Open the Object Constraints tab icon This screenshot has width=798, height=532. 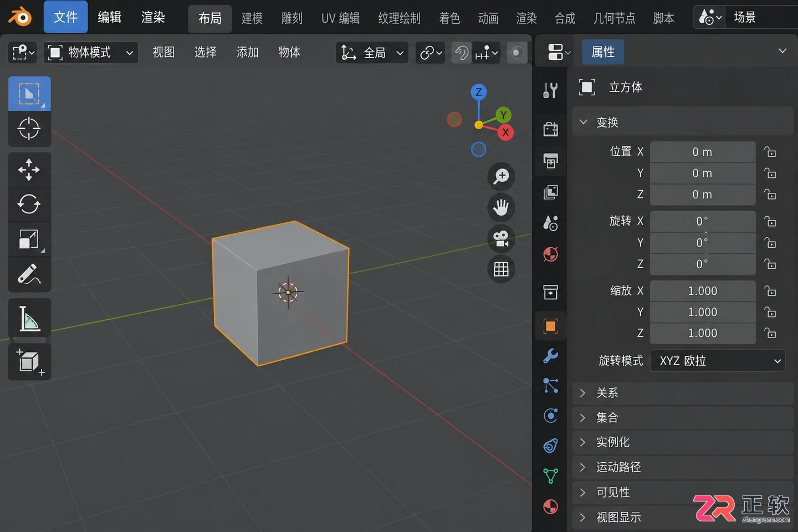[550, 446]
